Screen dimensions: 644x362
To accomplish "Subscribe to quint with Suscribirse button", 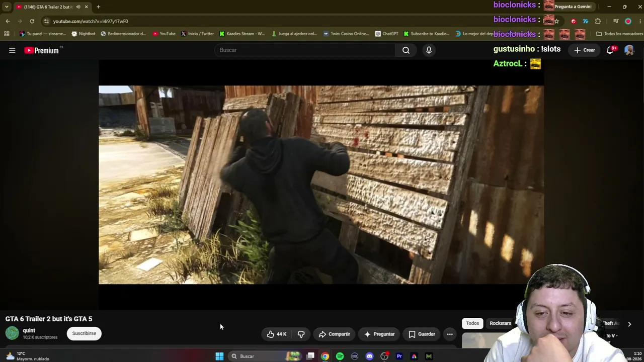I will point(84,333).
